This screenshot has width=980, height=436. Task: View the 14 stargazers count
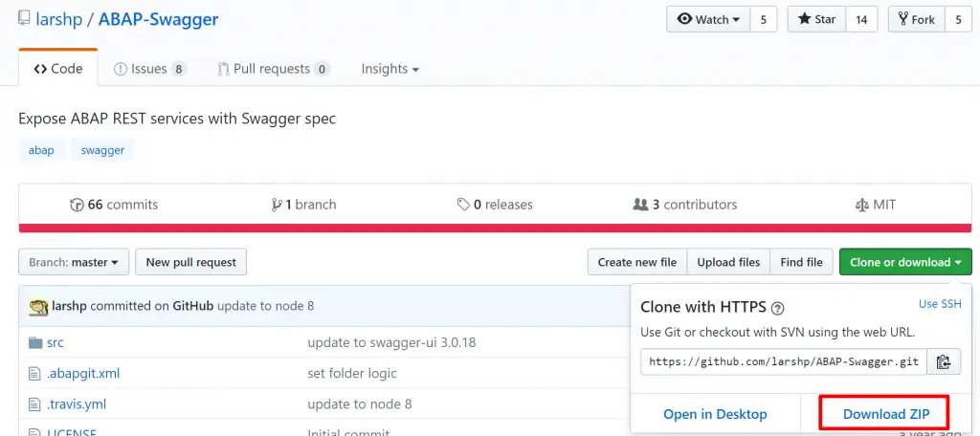click(861, 19)
